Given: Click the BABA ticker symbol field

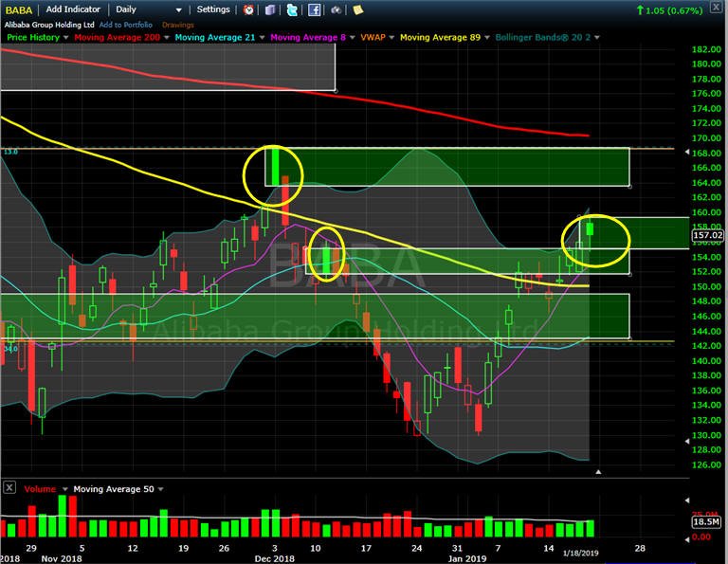Looking at the screenshot, I should click(x=19, y=9).
